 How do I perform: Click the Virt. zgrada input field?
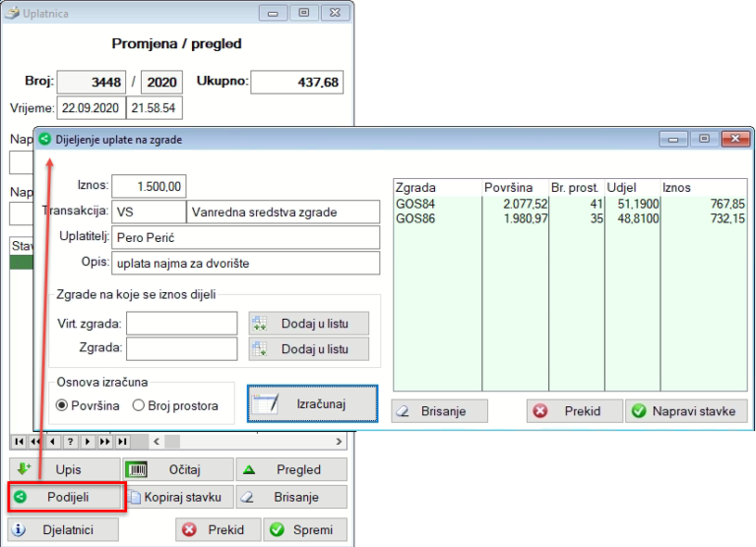[181, 323]
